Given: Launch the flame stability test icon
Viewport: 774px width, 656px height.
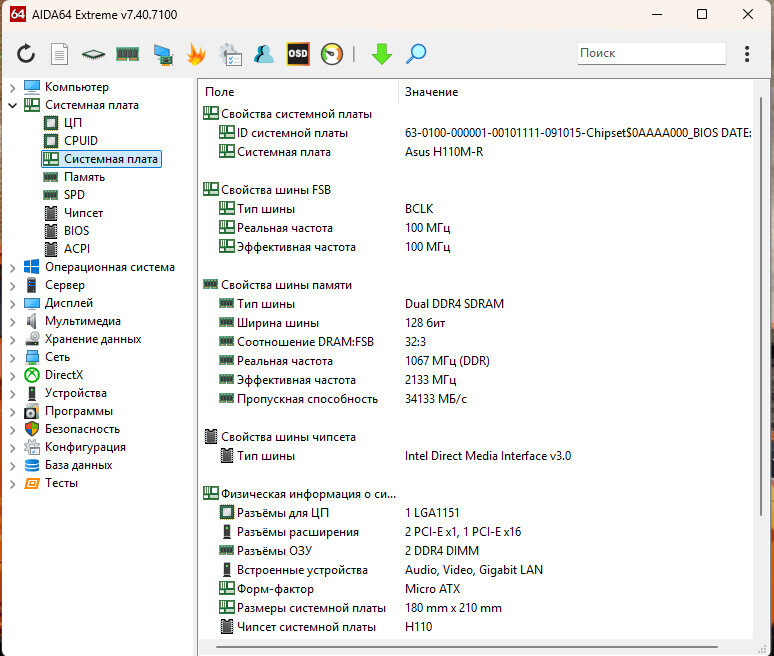Looking at the screenshot, I should click(197, 54).
